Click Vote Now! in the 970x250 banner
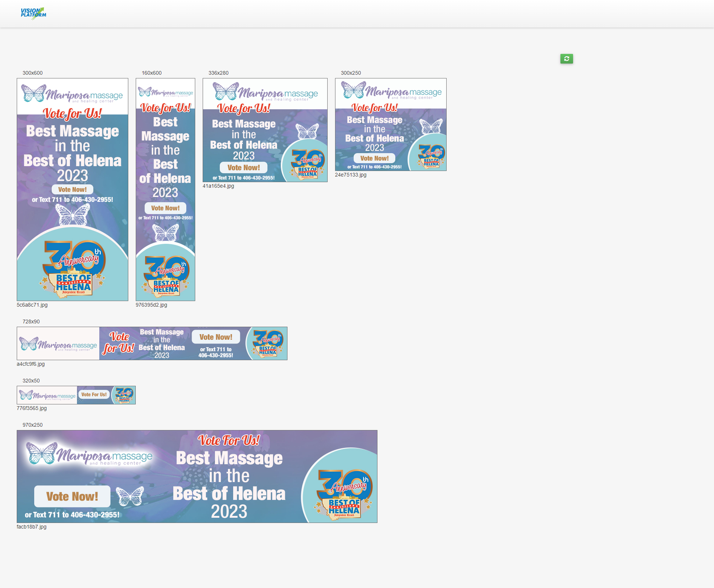Image resolution: width=714 pixels, height=588 pixels. [x=72, y=496]
